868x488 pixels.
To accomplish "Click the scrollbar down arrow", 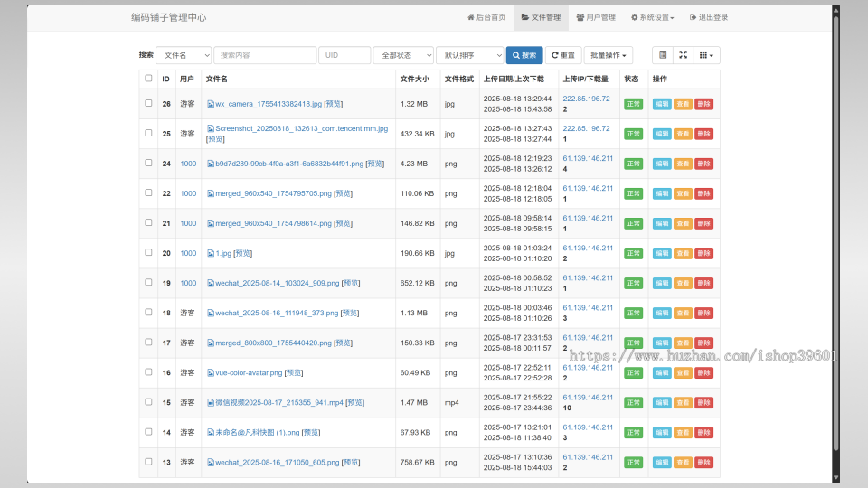I will click(835, 478).
